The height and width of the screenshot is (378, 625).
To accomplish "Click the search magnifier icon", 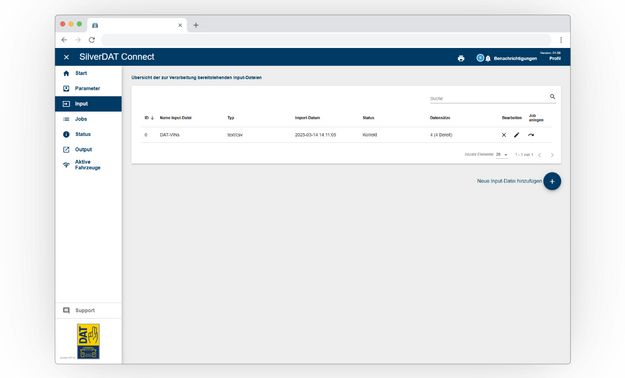I will pyautogui.click(x=552, y=96).
